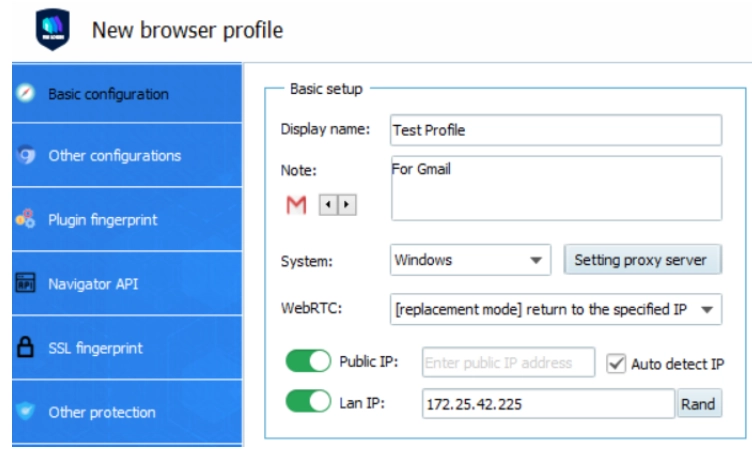Screen dimensions: 752x451
Task: Click the 'WebRTC:' label
Action: 311,308
